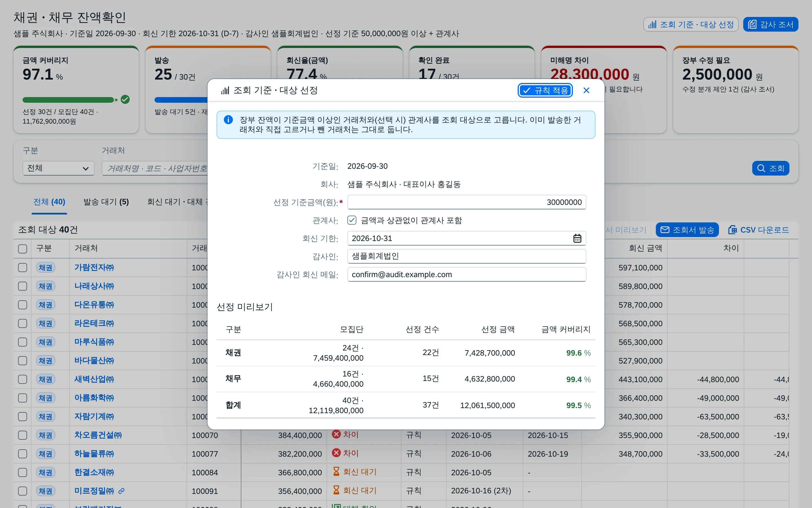Click the 감사 조서 document icon
This screenshot has width=812, height=508.
(x=752, y=25)
